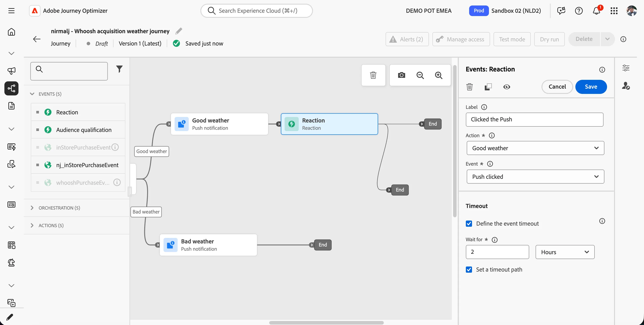Screen dimensions: 644x325
Task: Click the Label field Clicked the Push
Action: point(534,119)
